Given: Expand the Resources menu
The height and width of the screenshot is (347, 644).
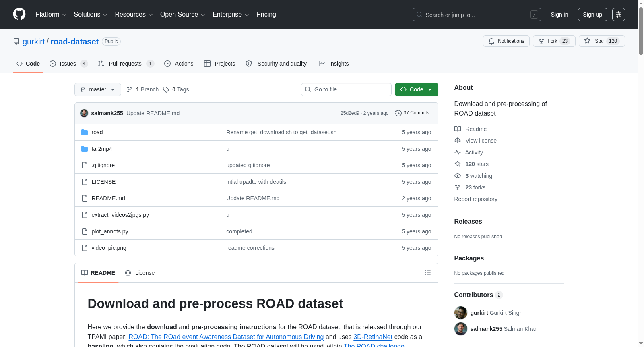Looking at the screenshot, I should (x=134, y=15).
